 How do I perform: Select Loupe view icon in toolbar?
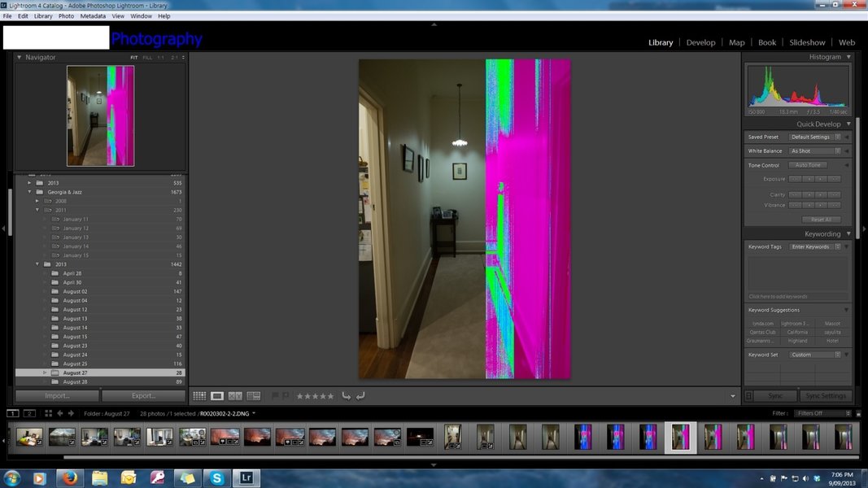click(x=217, y=396)
